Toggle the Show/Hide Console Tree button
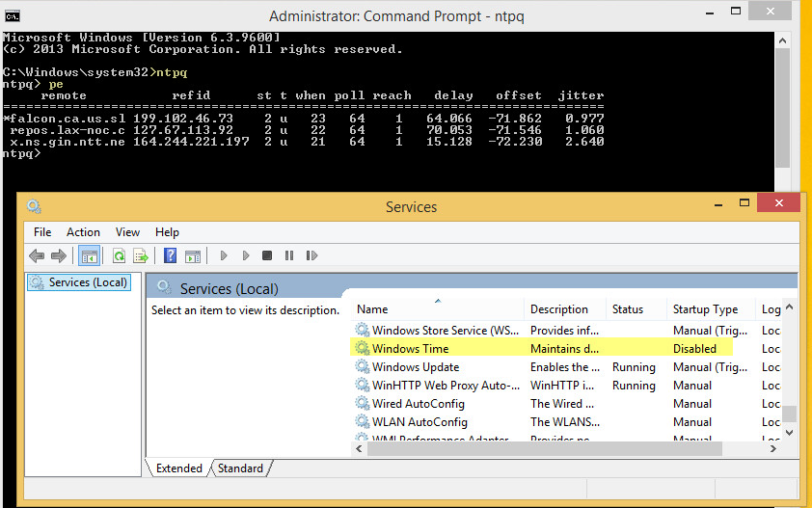The image size is (812, 508). pos(89,255)
